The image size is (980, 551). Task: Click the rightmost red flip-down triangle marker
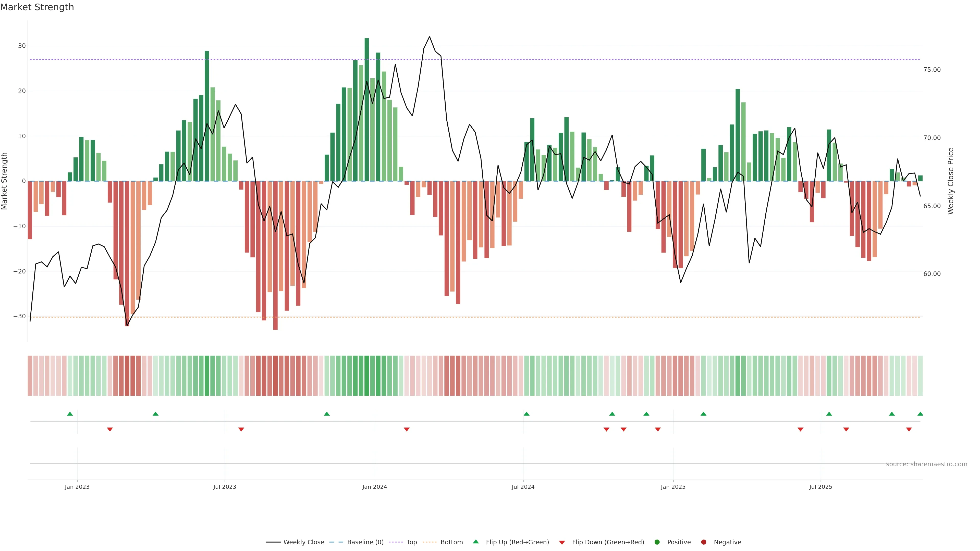click(x=909, y=429)
